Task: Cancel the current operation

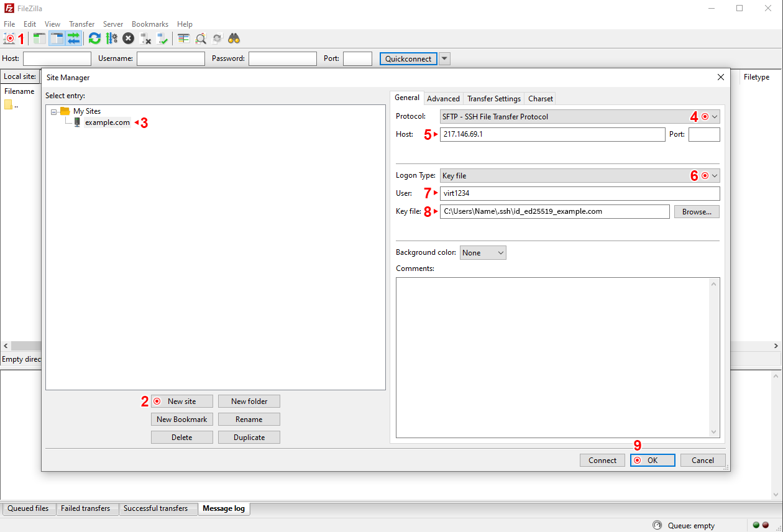Action: (128, 38)
